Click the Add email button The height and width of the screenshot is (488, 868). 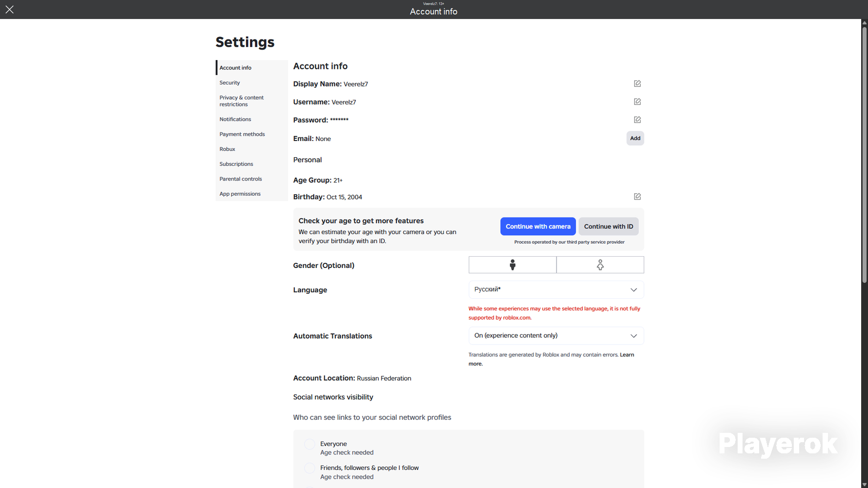click(x=635, y=138)
